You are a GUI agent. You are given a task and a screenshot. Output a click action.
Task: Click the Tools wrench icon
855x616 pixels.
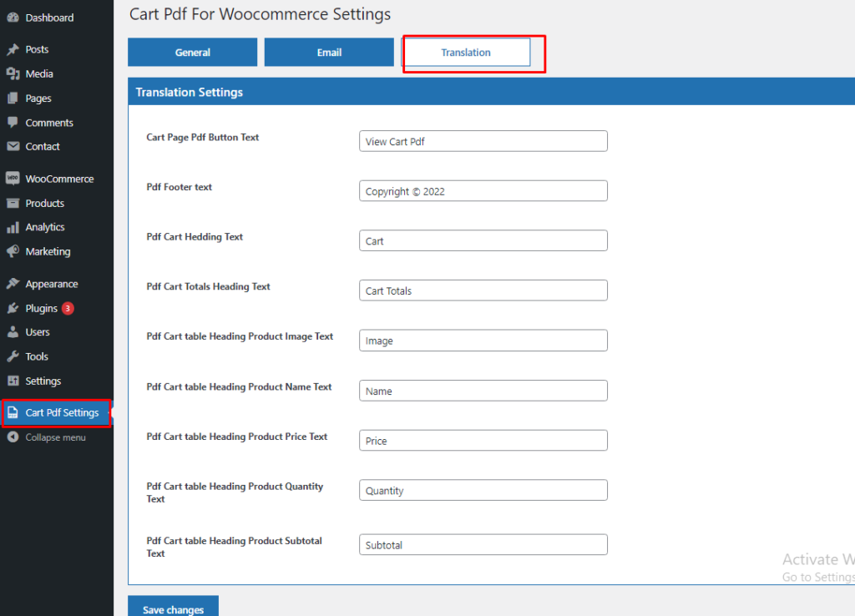(x=13, y=356)
